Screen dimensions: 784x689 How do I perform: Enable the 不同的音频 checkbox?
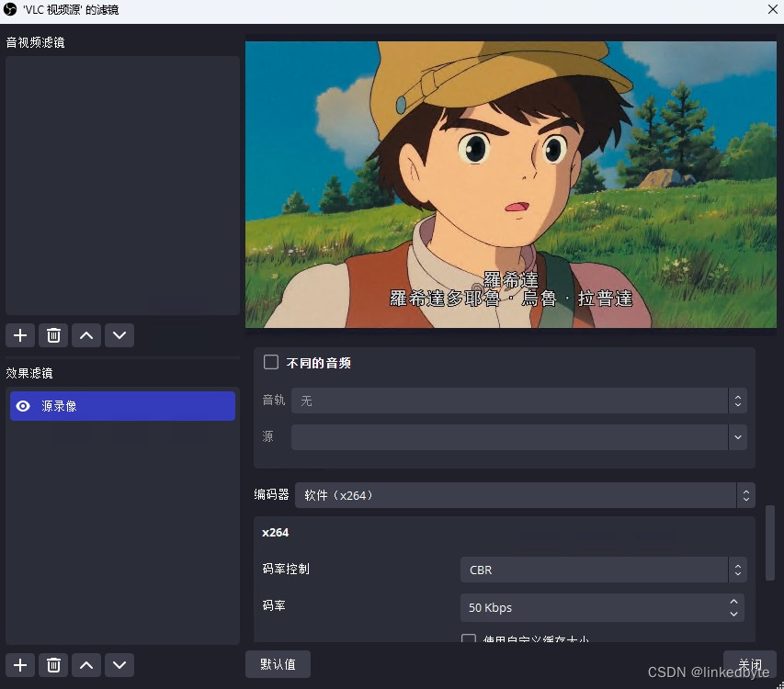coord(271,362)
